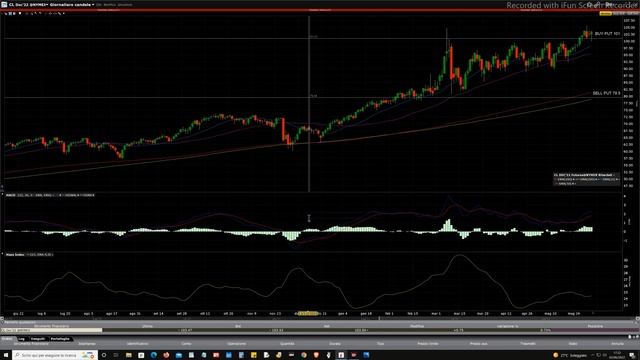This screenshot has width=640, height=360.
Task: Click the Variazione % column header
Action: [508, 326]
